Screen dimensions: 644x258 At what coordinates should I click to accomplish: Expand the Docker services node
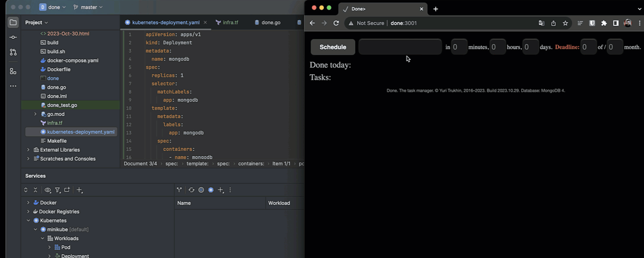tap(28, 203)
